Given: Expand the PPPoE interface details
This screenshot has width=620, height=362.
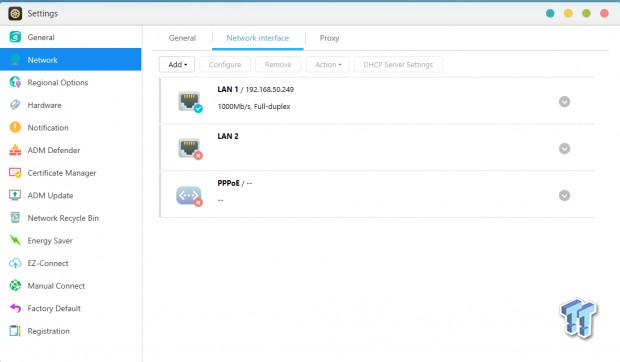Looking at the screenshot, I should coord(564,195).
